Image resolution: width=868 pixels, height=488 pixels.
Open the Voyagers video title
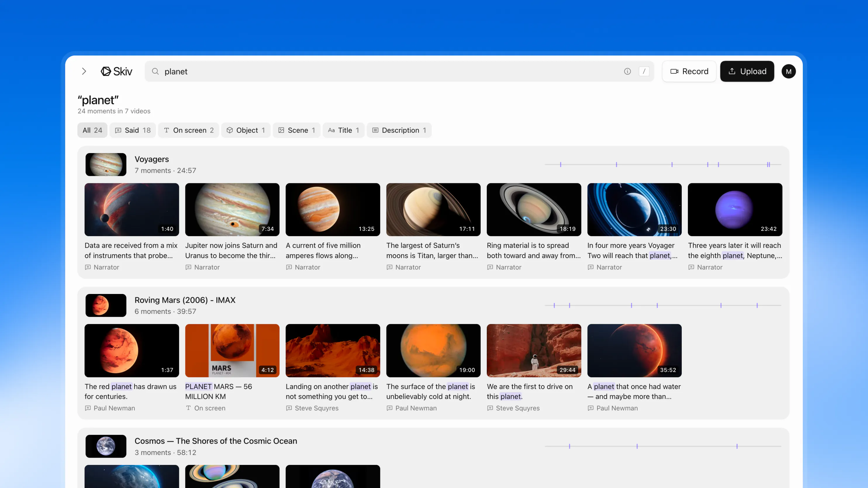click(x=152, y=159)
